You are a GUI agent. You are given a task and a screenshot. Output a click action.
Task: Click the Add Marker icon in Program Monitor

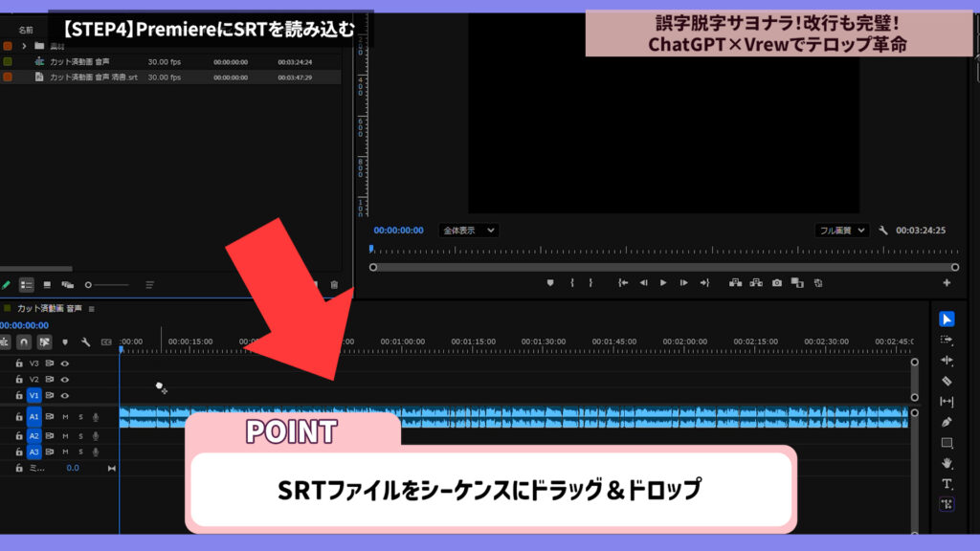point(550,283)
